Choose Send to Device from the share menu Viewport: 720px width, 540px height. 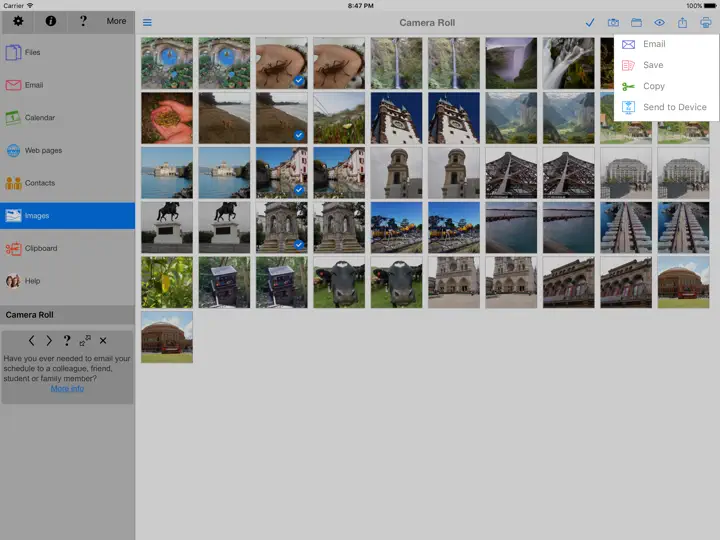(x=666, y=107)
